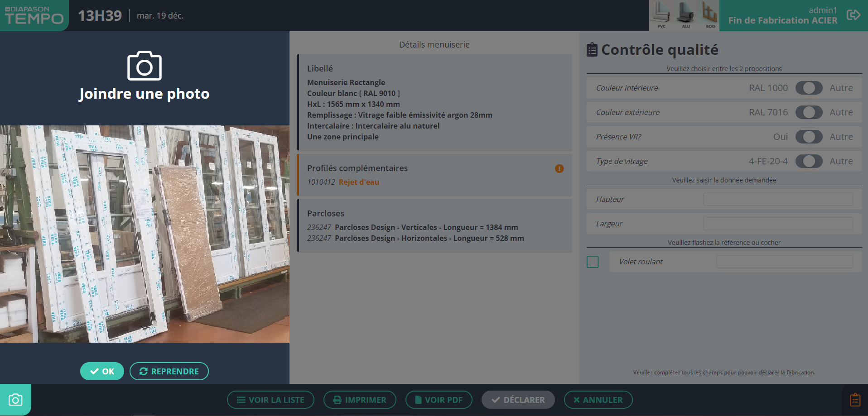
Task: Select the 'Oui' value for Présence VR?
Action: pos(781,137)
